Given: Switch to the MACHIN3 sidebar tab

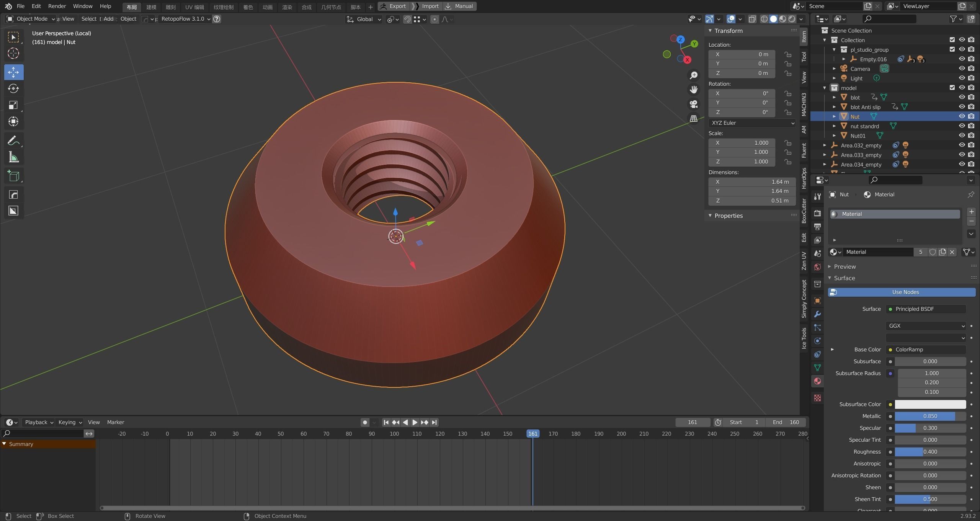Looking at the screenshot, I should coord(804,104).
